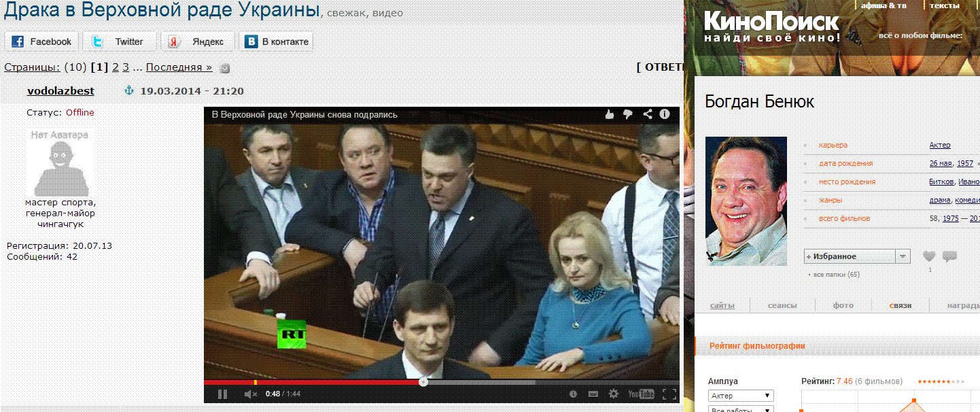Switch the video to fullscreen mode

[x=669, y=394]
